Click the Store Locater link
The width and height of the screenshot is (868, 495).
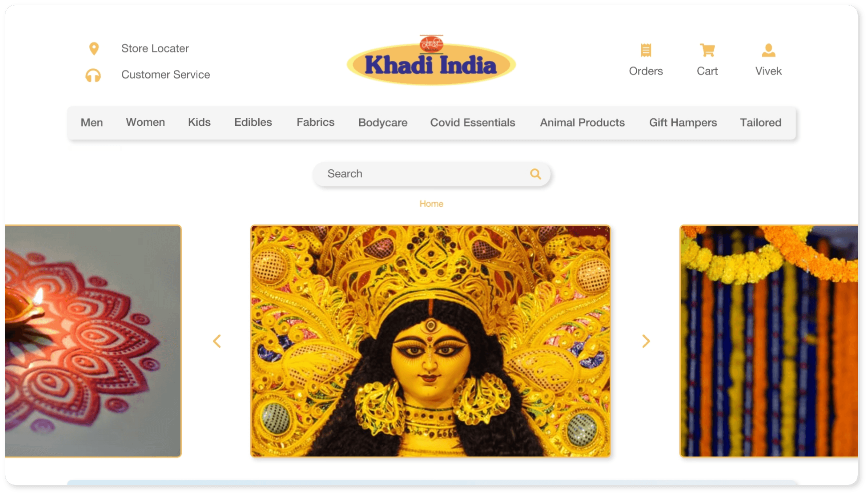click(x=155, y=48)
